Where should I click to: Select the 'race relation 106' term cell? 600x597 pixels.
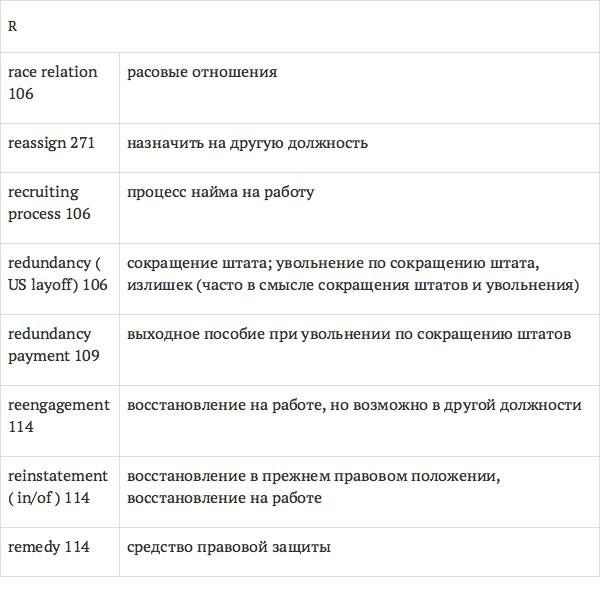click(x=52, y=83)
